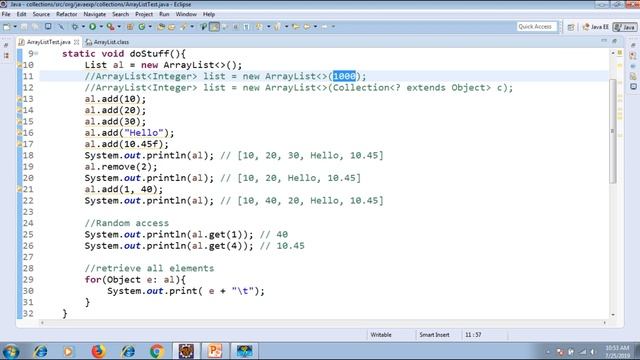This screenshot has width=640, height=360.
Task: Close the ArrayListTest.java tab
Action: 76,42
